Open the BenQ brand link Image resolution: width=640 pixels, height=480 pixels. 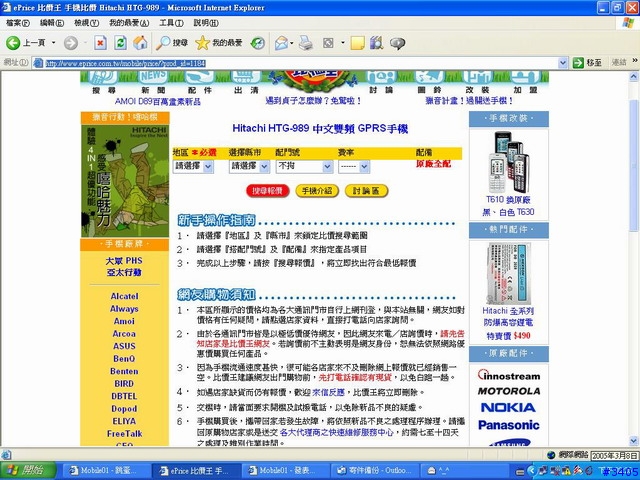point(124,359)
